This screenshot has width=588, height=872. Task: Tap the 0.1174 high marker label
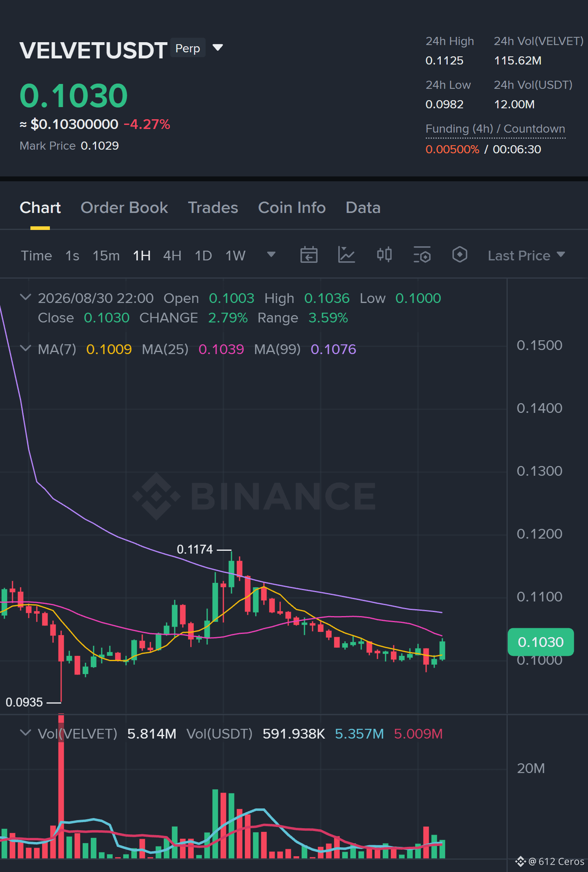tap(195, 550)
